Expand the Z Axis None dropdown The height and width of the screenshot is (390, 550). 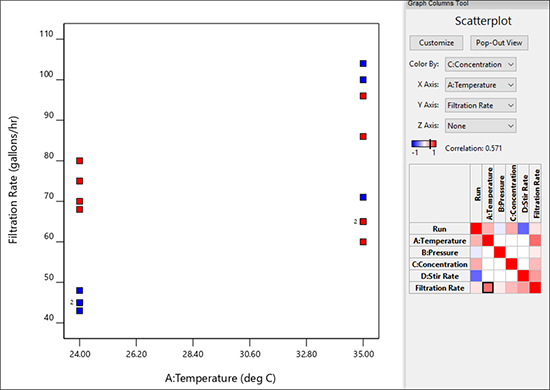pyautogui.click(x=481, y=126)
